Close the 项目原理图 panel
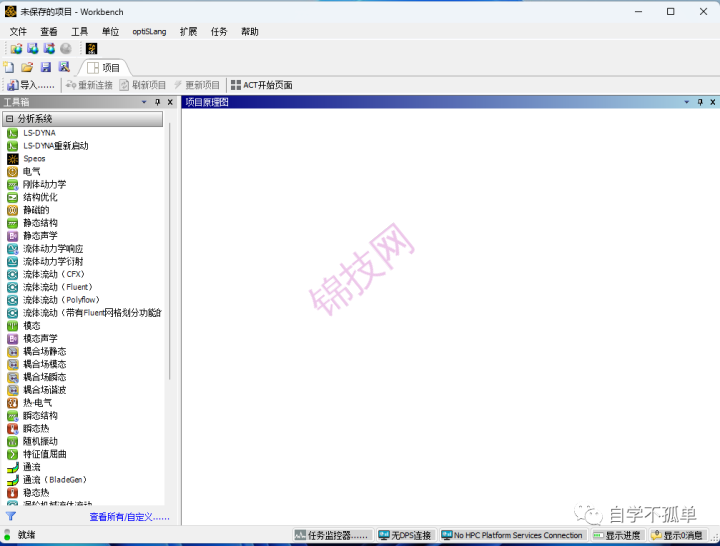Screen dimensions: 720x546 713,102
